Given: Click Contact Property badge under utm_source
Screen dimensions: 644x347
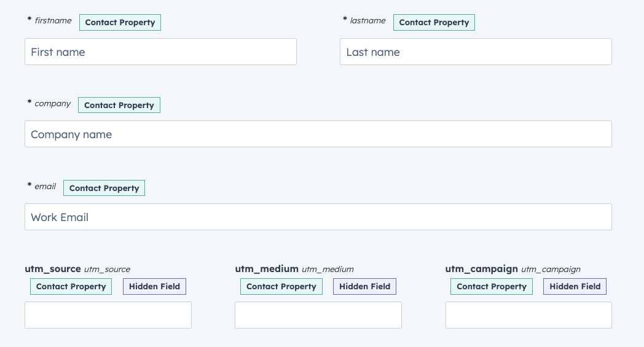Looking at the screenshot, I should click(71, 287).
